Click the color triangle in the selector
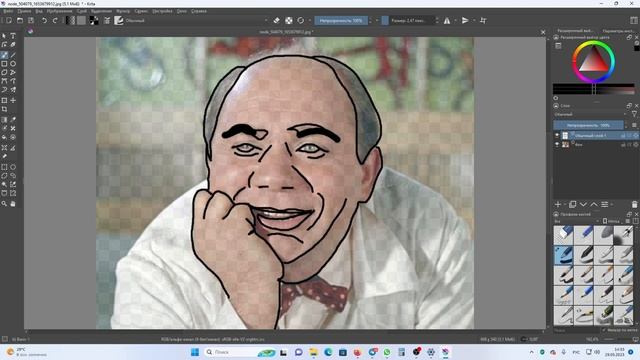The image size is (640, 360). click(593, 60)
